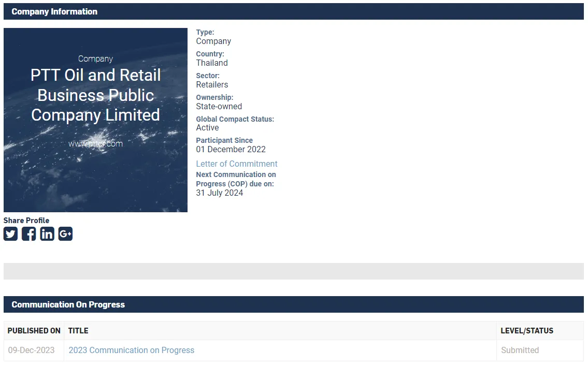Click the Communication On Progress section header
The height and width of the screenshot is (366, 588).
coord(68,304)
